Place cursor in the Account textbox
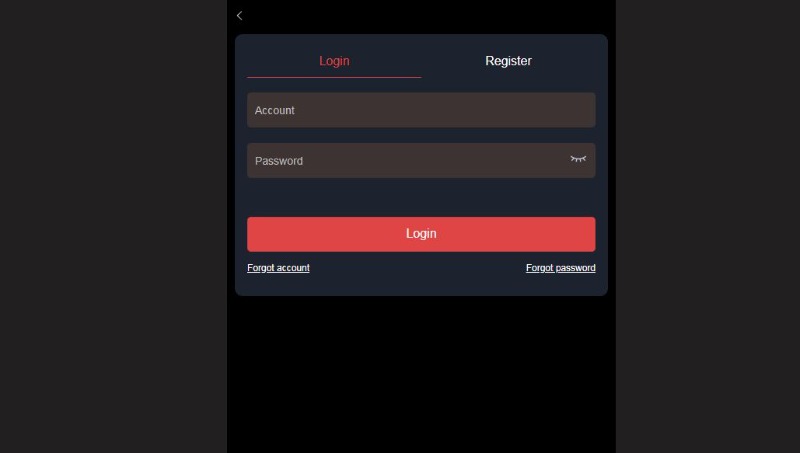This screenshot has height=453, width=800. [421, 110]
